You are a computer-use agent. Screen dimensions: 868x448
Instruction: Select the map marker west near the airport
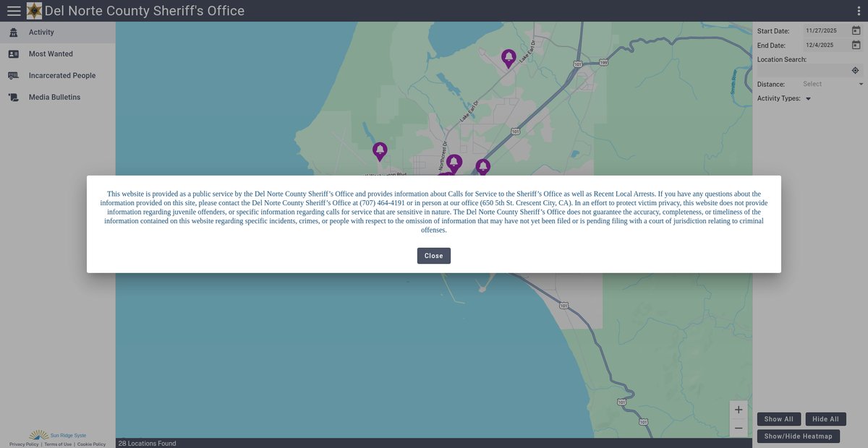point(380,150)
